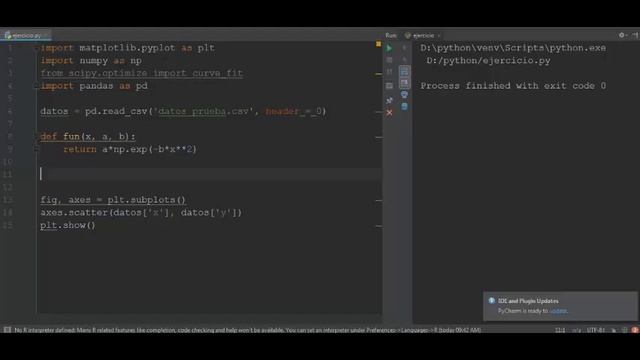Pin the Run tab with pin icon
The image size is (640, 360).
(389, 100)
